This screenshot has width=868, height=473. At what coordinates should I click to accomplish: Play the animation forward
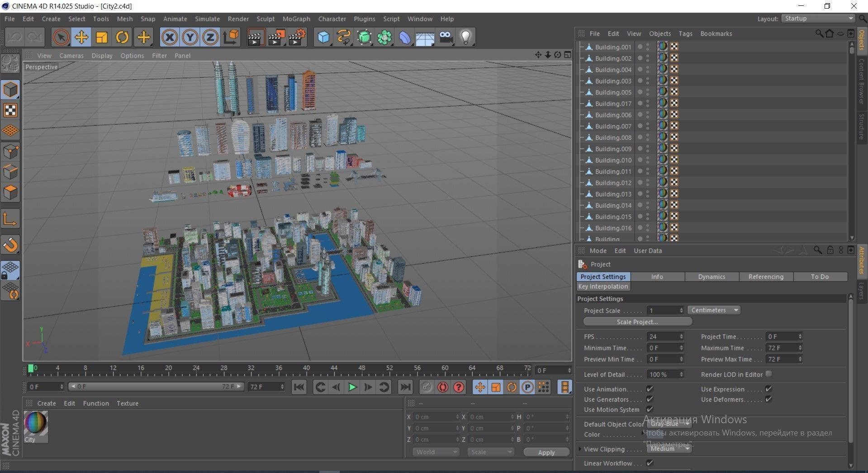pyautogui.click(x=352, y=387)
